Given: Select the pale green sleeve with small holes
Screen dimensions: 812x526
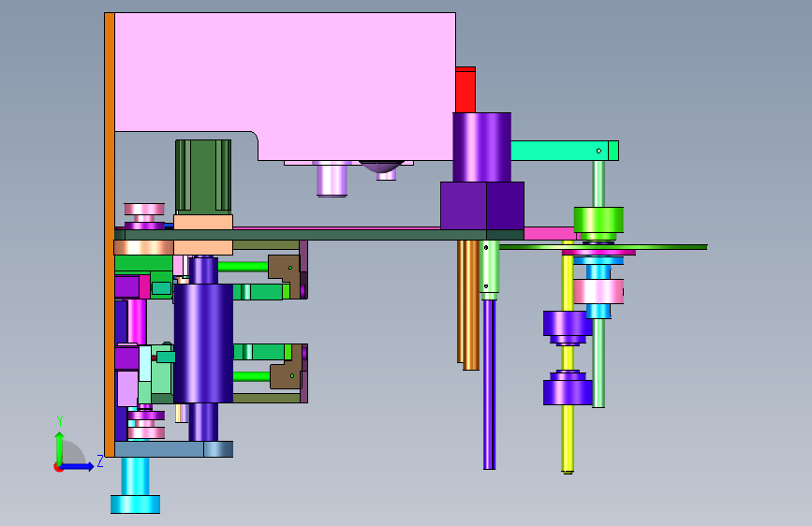Looking at the screenshot, I should click(490, 270).
